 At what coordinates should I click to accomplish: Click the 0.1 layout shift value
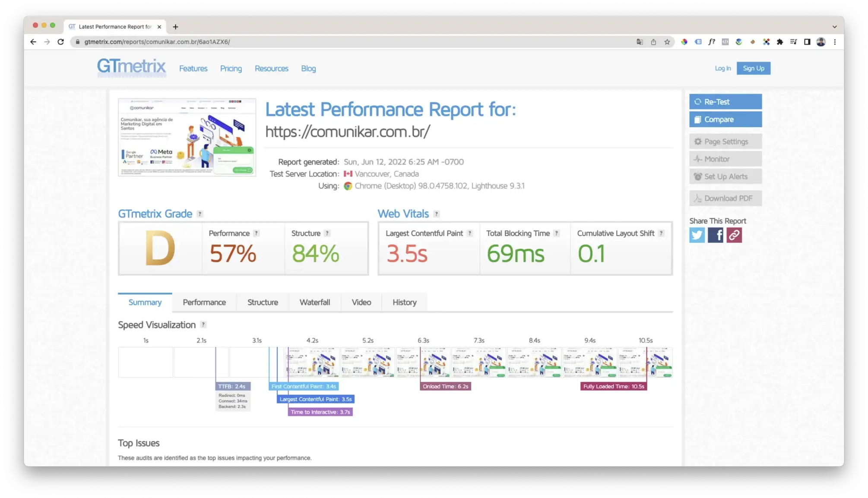point(591,254)
